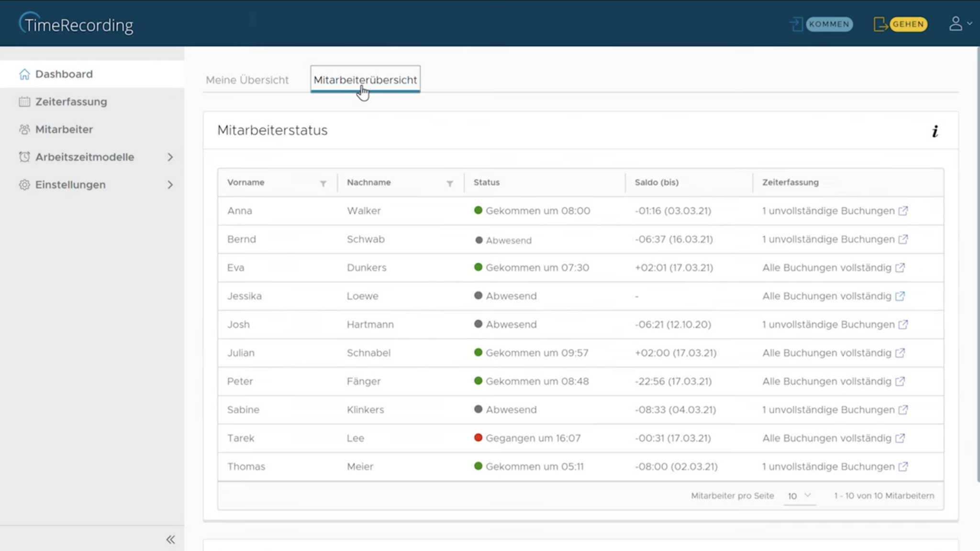The width and height of the screenshot is (980, 551).
Task: Click the Kommen clock-in arrow icon
Action: [796, 24]
